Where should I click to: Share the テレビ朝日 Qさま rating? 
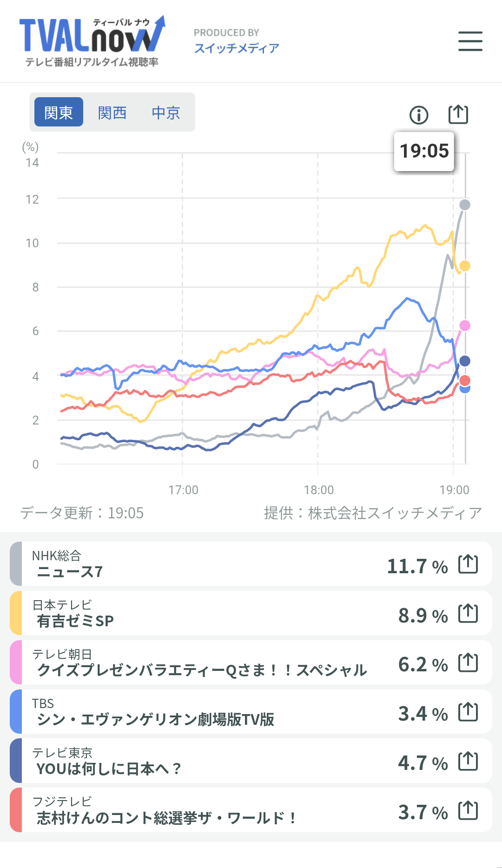[468, 663]
